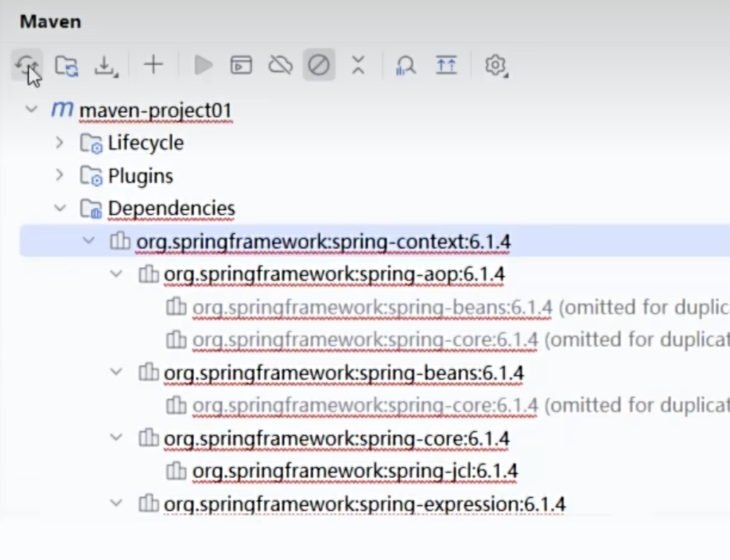Open Maven Settings gear icon
This screenshot has width=730, height=560.
coord(495,65)
